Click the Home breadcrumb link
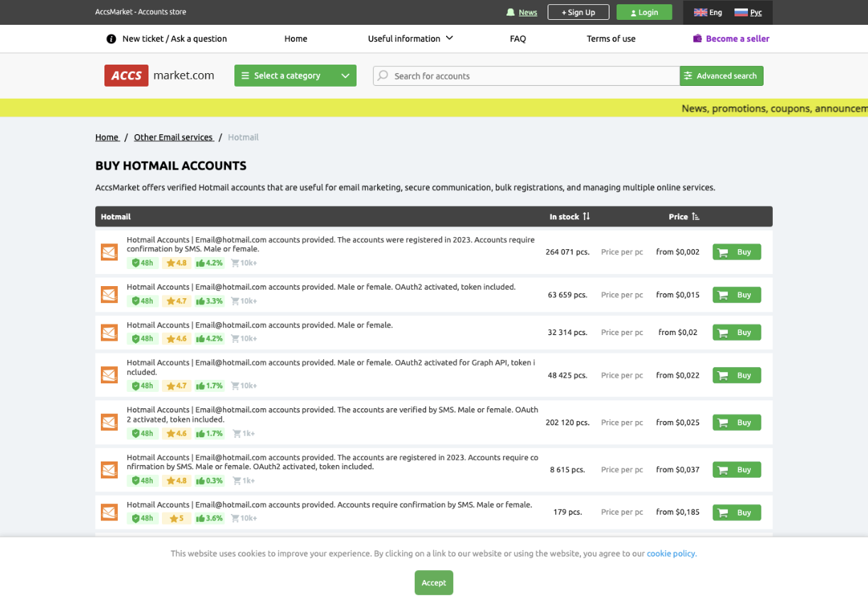Image resolution: width=868 pixels, height=602 pixels. click(x=107, y=137)
